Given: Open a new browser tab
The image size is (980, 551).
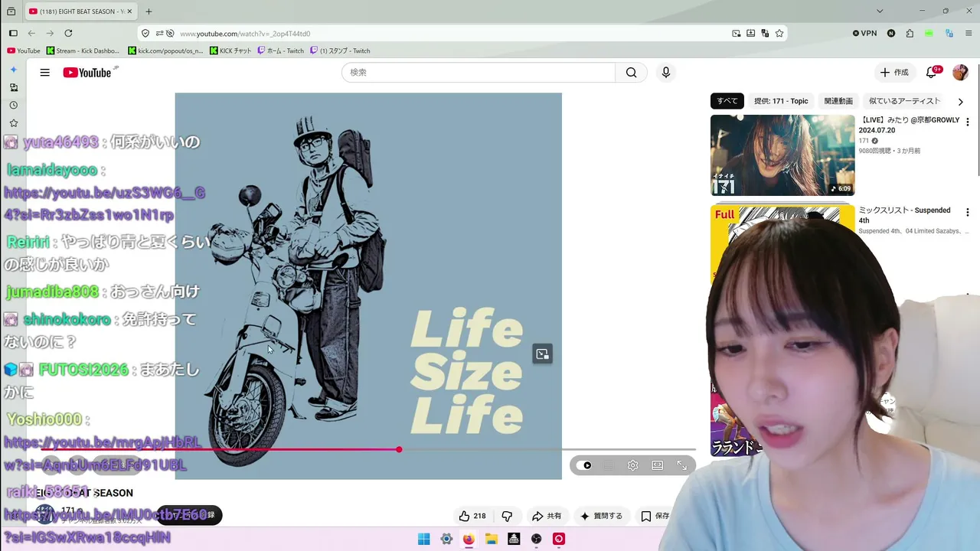Looking at the screenshot, I should click(x=149, y=11).
